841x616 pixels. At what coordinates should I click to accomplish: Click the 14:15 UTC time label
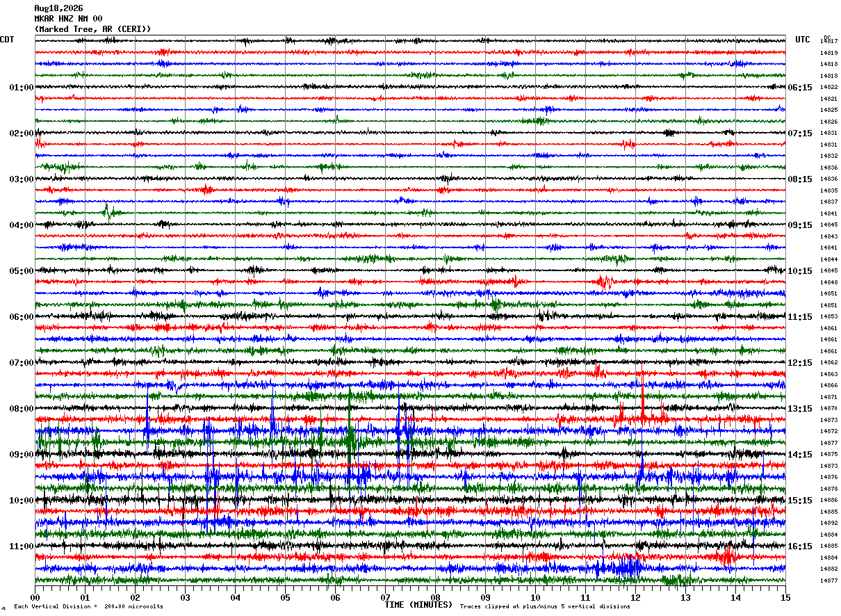coord(800,455)
